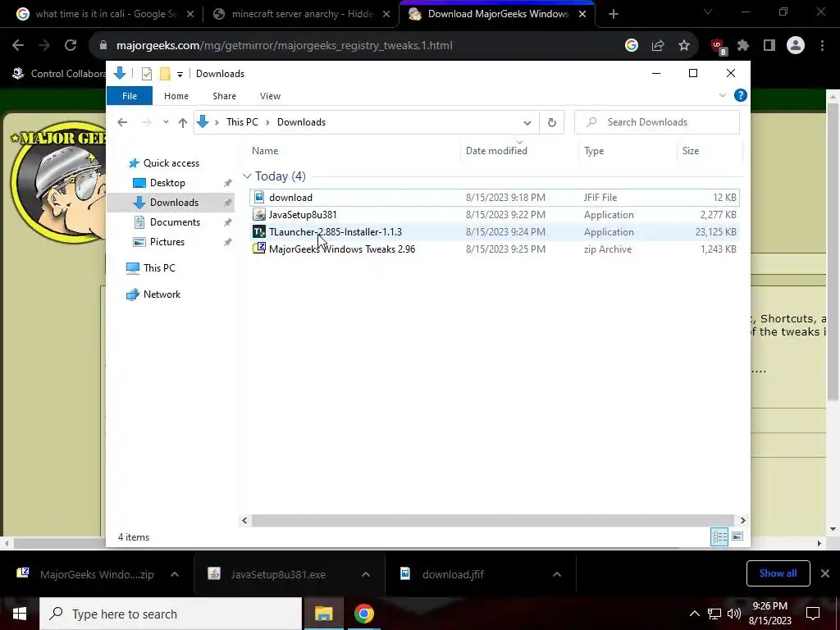Close the MajorGeeks Chrome tab
840x630 pixels.
(583, 14)
